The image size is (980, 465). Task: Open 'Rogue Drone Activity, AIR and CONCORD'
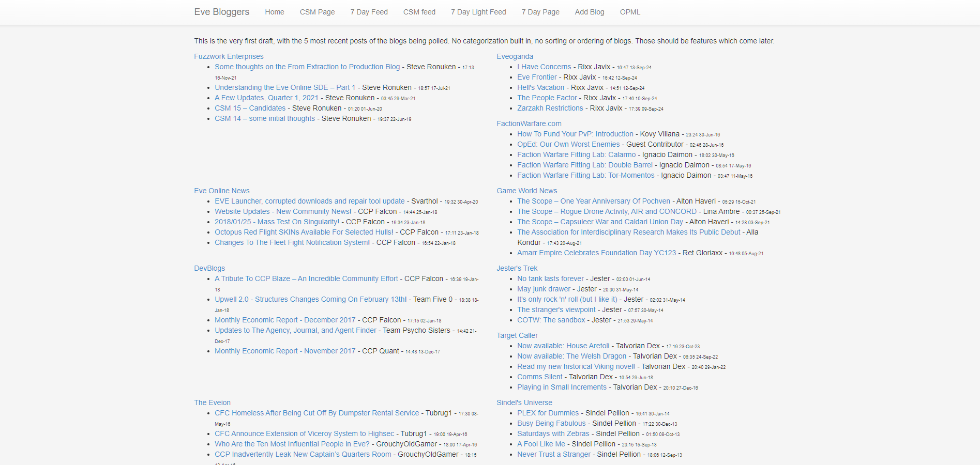tap(607, 211)
